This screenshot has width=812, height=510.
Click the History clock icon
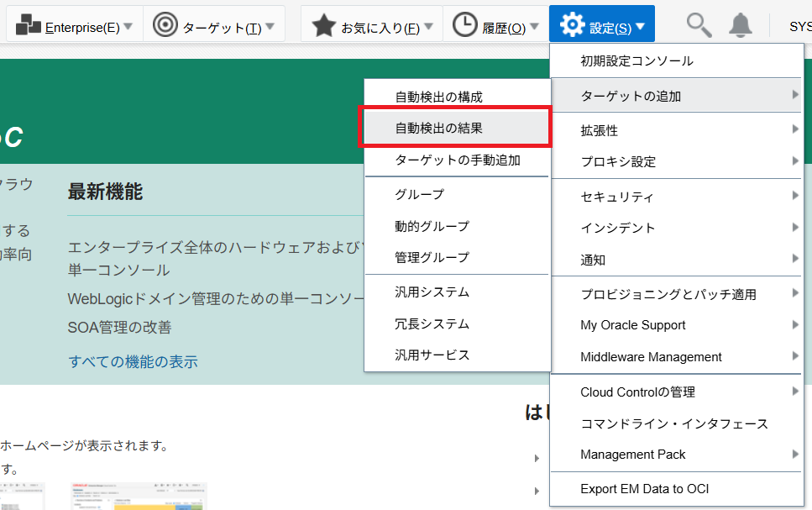pos(464,26)
